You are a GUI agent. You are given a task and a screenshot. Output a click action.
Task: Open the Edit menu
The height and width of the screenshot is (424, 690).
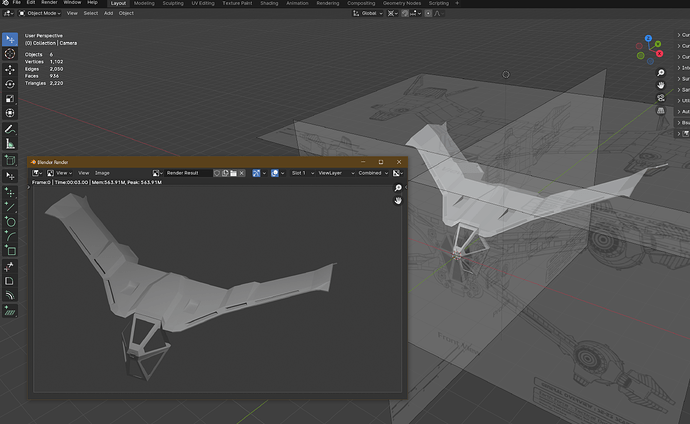click(31, 3)
